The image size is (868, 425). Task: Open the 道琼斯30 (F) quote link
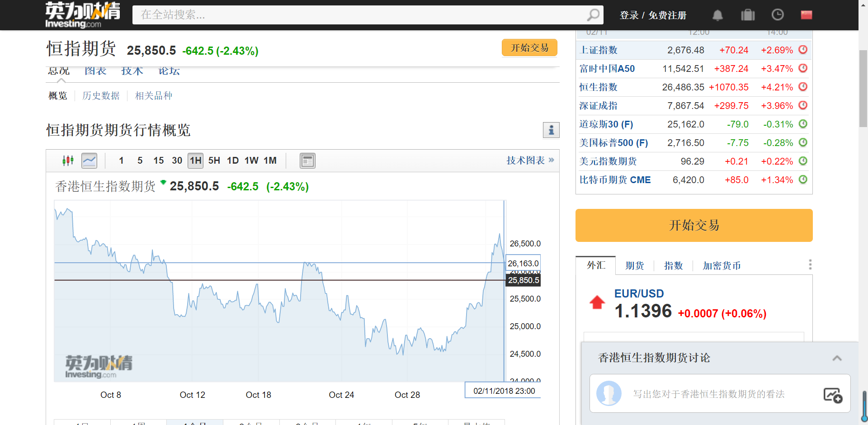point(606,124)
